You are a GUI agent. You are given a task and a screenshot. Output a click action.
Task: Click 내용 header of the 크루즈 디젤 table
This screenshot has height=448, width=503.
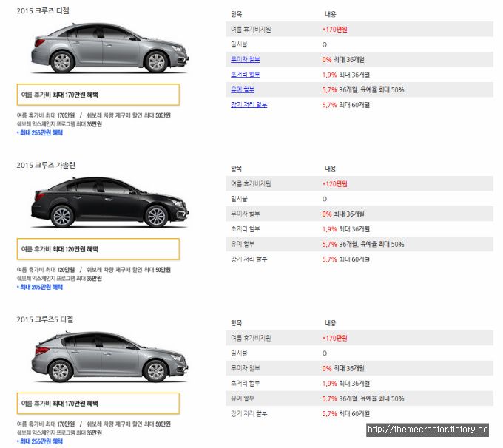(331, 14)
